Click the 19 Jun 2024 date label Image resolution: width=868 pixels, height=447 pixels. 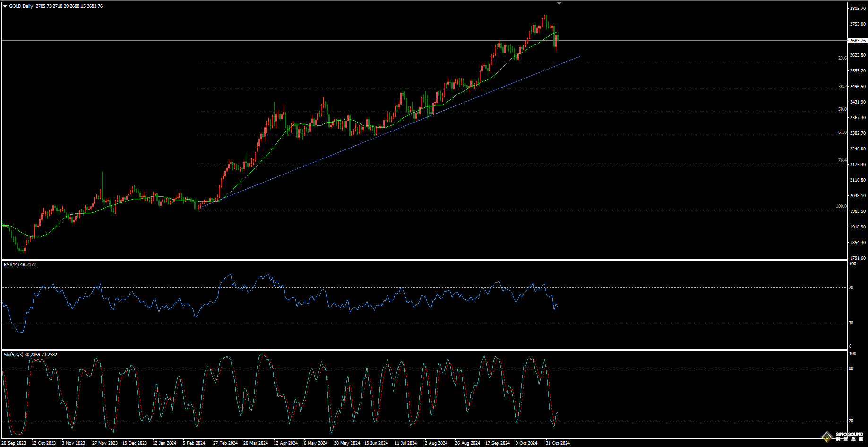(x=376, y=443)
